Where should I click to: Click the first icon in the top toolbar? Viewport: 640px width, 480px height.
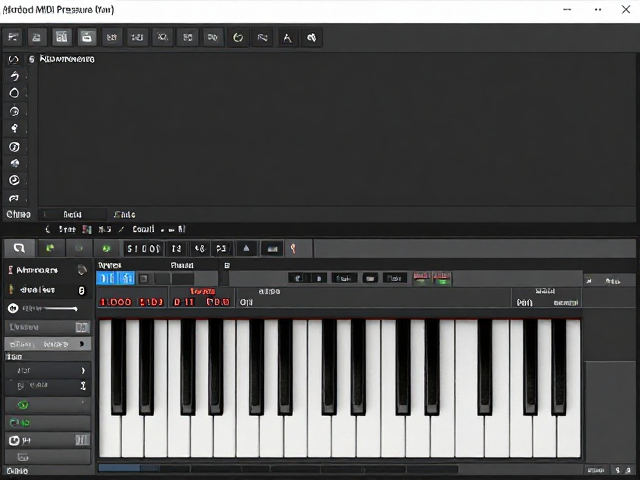coord(13,38)
